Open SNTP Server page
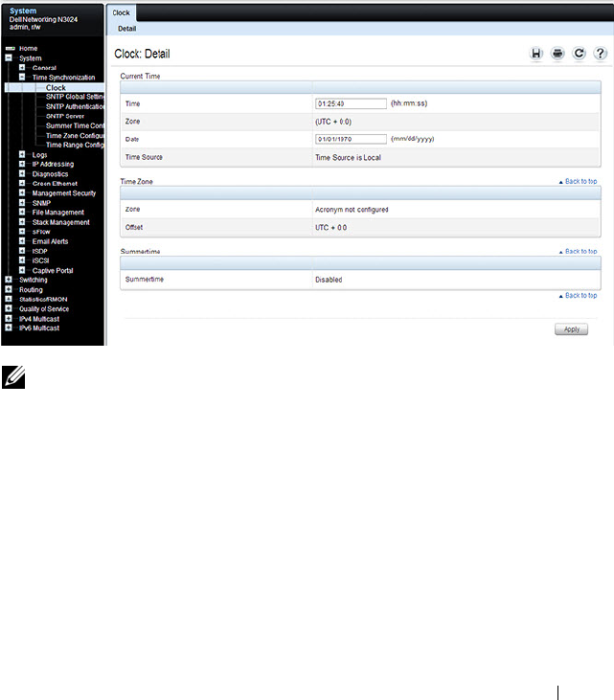This screenshot has height=700, width=614. point(65,116)
